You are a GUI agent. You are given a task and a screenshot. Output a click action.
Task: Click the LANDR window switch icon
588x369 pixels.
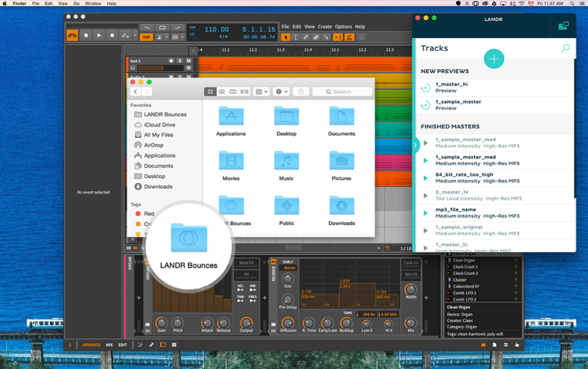[x=563, y=25]
